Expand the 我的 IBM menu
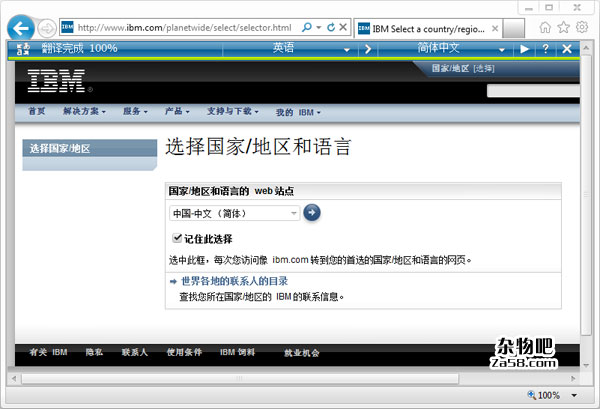Screen dimensions: 600x409 point(298,112)
